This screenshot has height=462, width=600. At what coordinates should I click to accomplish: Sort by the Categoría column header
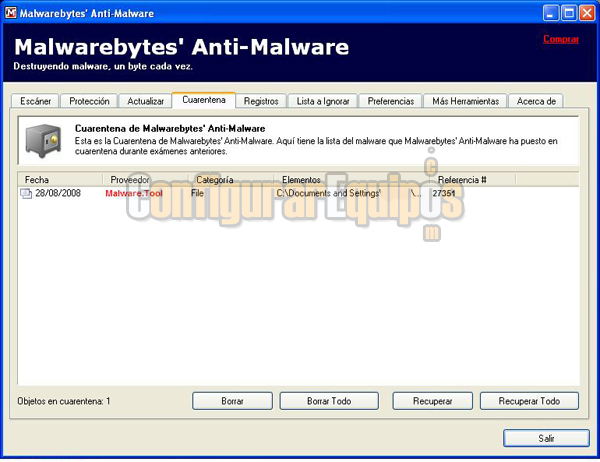tap(232, 180)
